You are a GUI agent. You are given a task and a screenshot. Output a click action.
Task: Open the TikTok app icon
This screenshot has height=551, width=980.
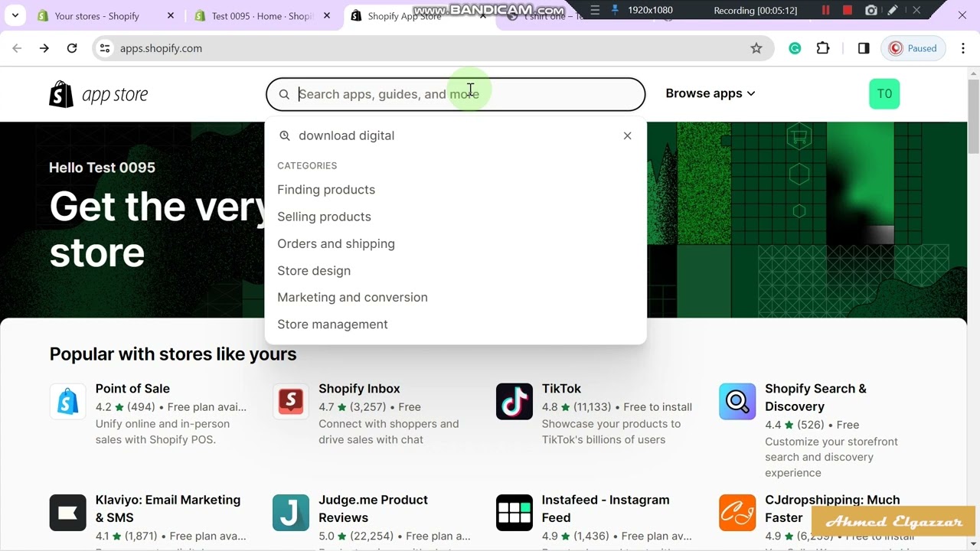tap(514, 402)
